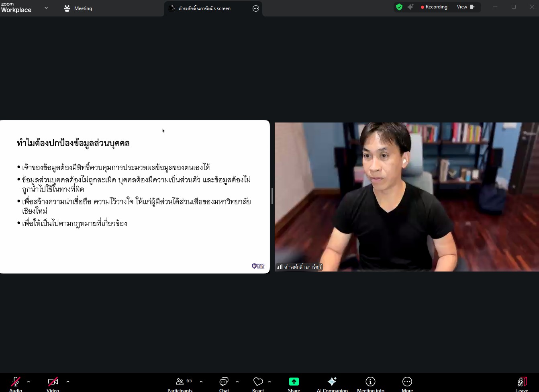
Task: Select the Meeting tab
Action: pos(78,8)
